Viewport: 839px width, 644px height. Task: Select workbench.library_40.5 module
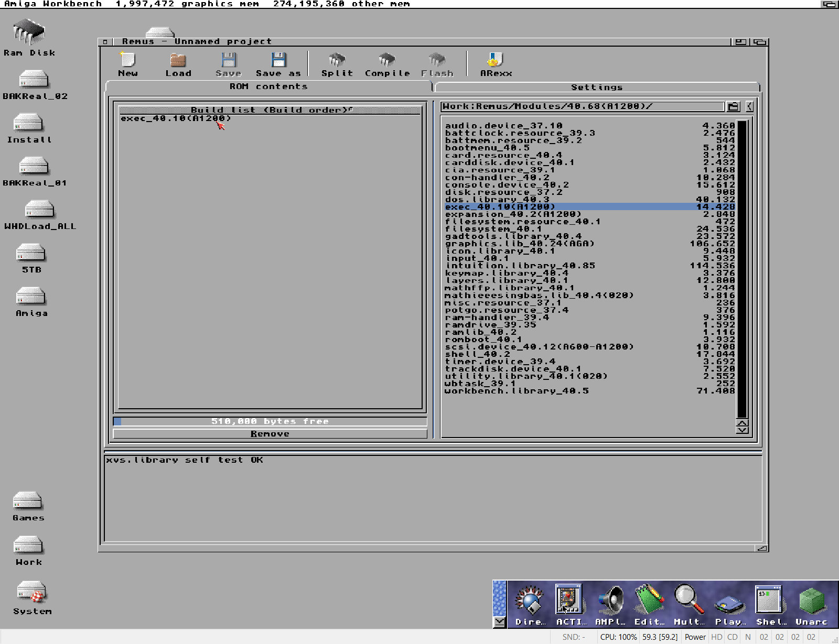click(x=590, y=391)
